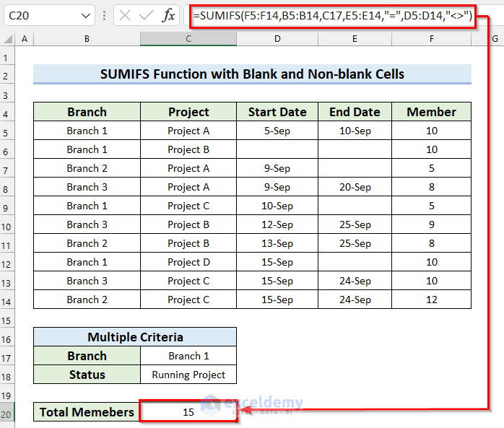
Task: Click 'Project A' cell in row 5
Action: tap(188, 131)
